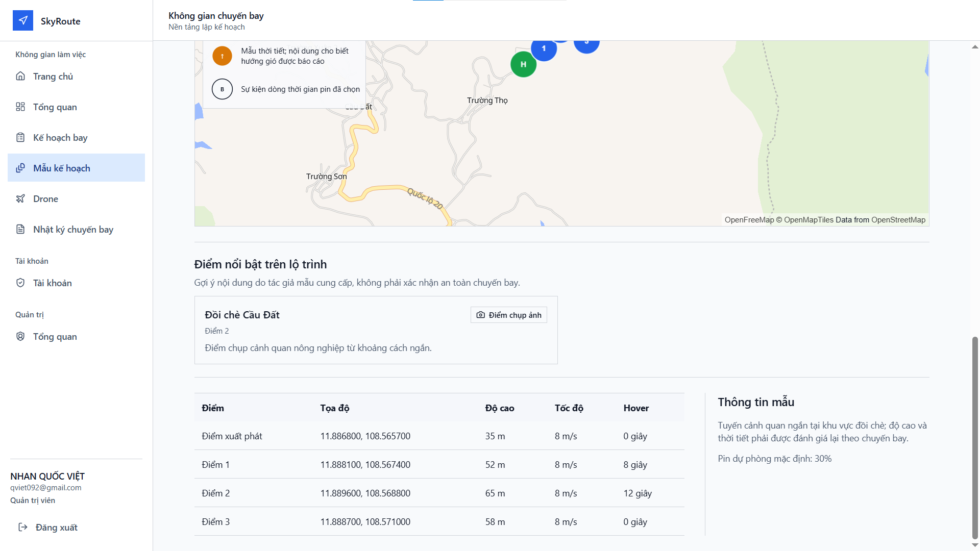Open Mẫu kế hoạch menu item

[x=76, y=168]
